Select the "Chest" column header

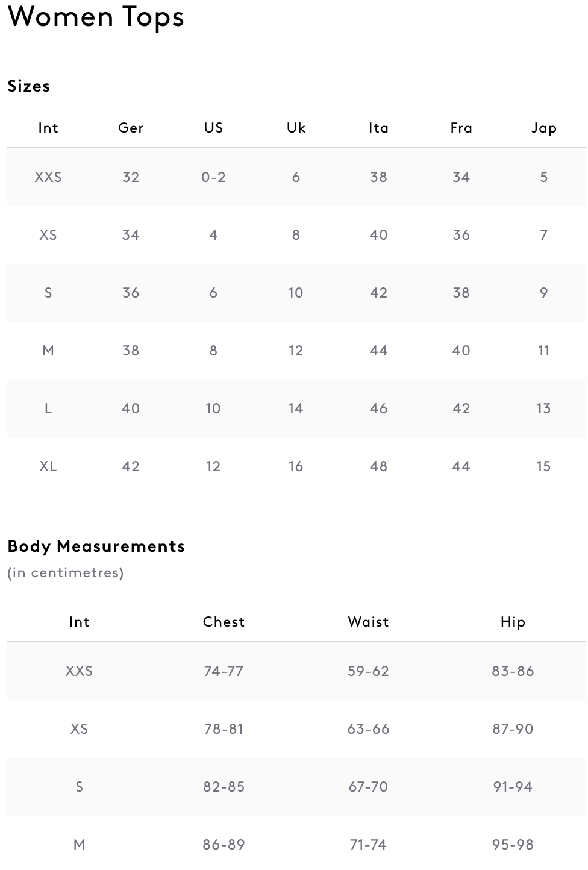click(x=224, y=622)
